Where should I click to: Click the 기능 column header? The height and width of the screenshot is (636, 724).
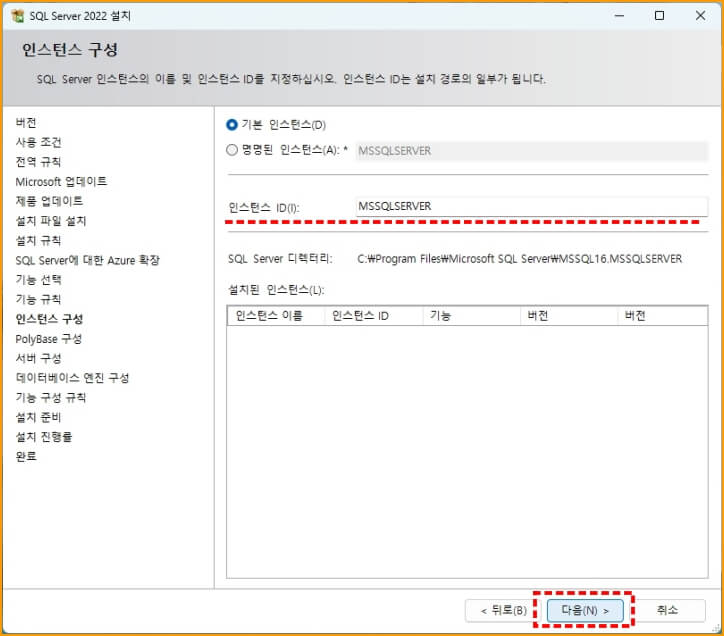[x=471, y=316]
